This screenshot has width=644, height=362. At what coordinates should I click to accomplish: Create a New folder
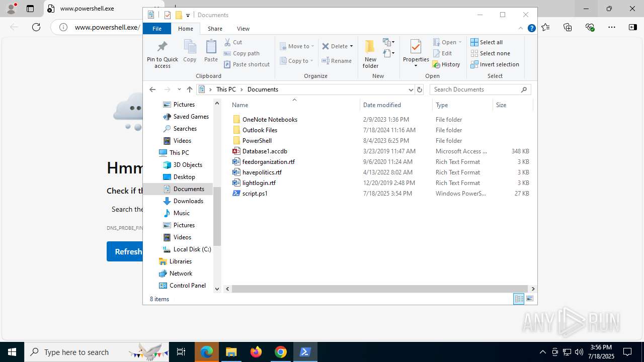(370, 54)
